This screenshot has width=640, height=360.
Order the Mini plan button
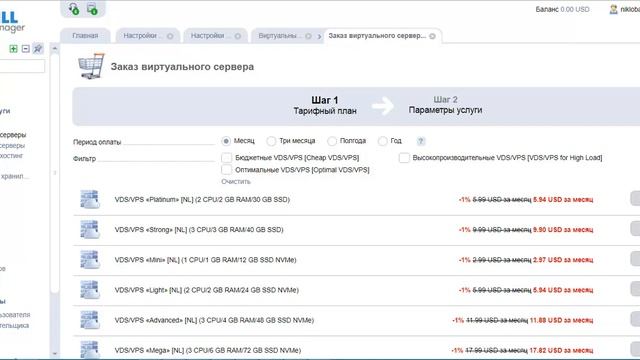[x=635, y=259]
